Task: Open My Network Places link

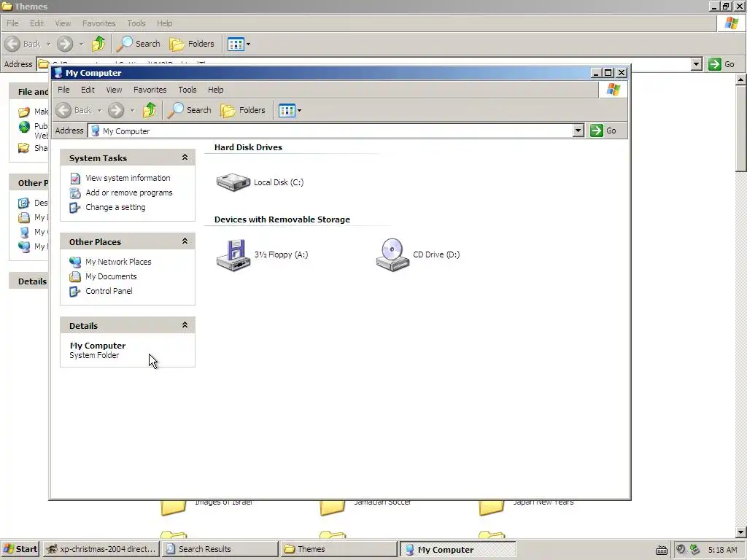Action: [x=118, y=262]
